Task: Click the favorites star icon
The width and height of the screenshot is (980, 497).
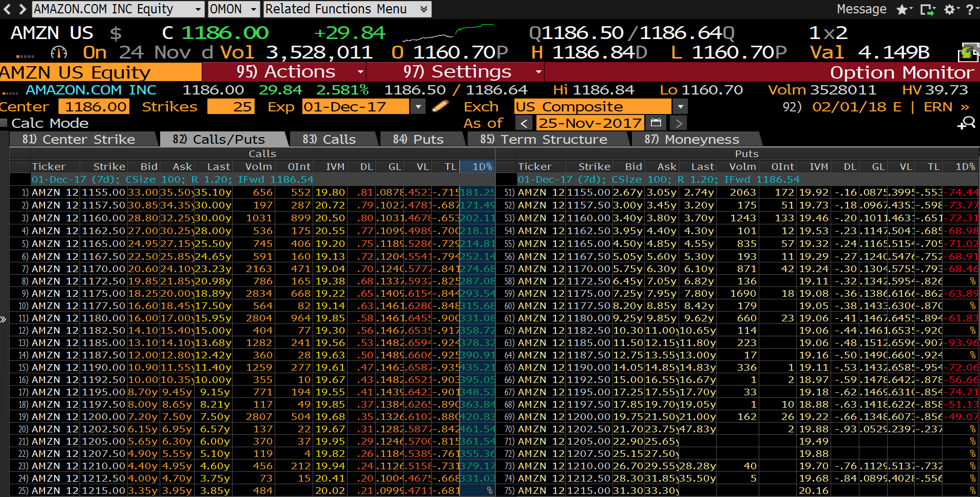Action: coord(901,9)
